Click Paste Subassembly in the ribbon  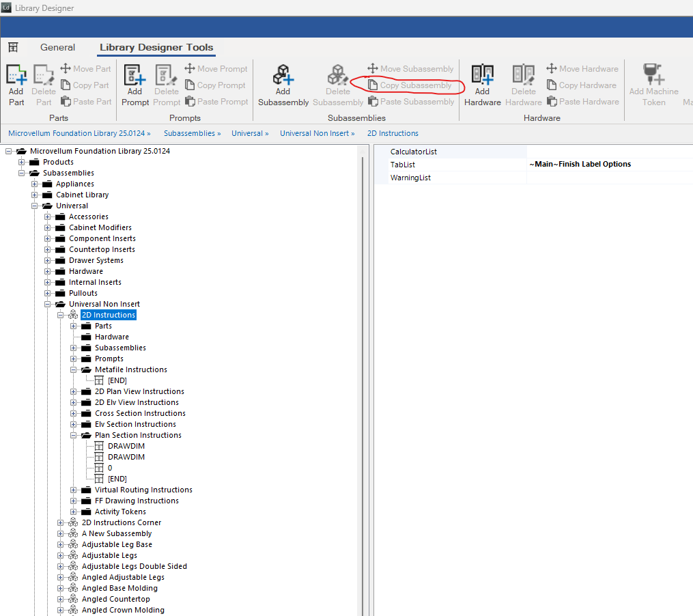tap(411, 101)
